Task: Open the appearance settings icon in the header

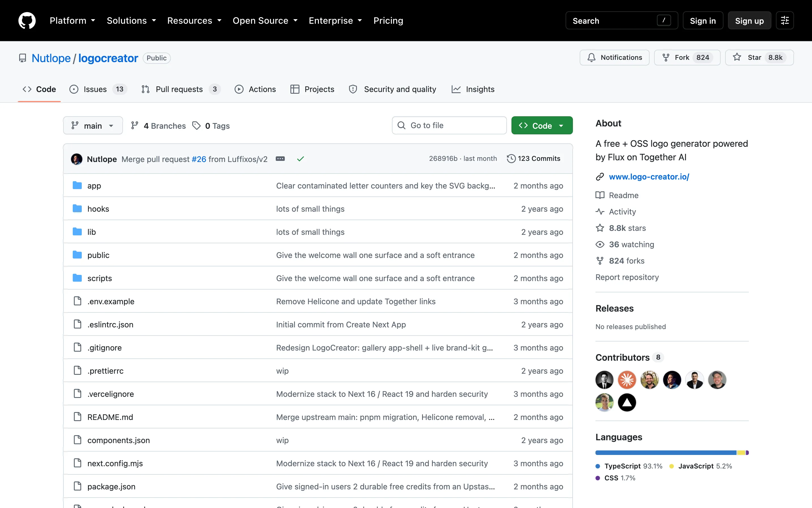Action: (784, 21)
